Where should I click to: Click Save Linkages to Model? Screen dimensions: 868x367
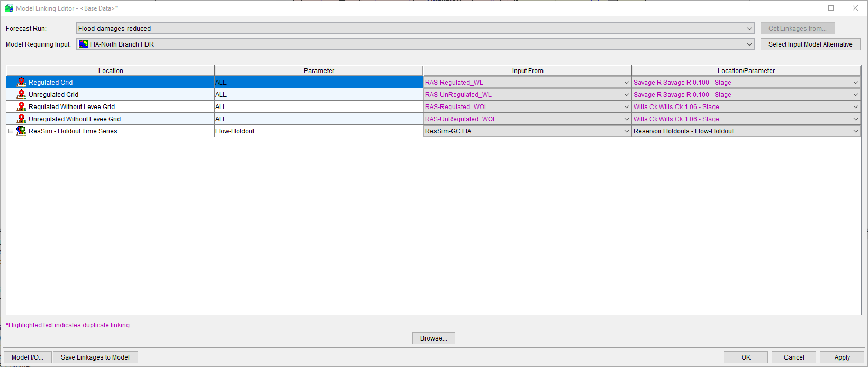(x=95, y=357)
